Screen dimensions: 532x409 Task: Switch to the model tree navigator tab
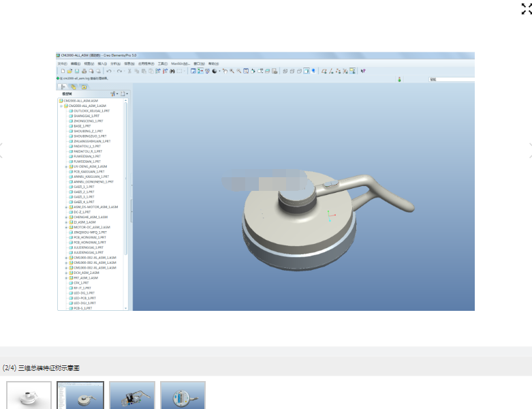click(x=63, y=87)
